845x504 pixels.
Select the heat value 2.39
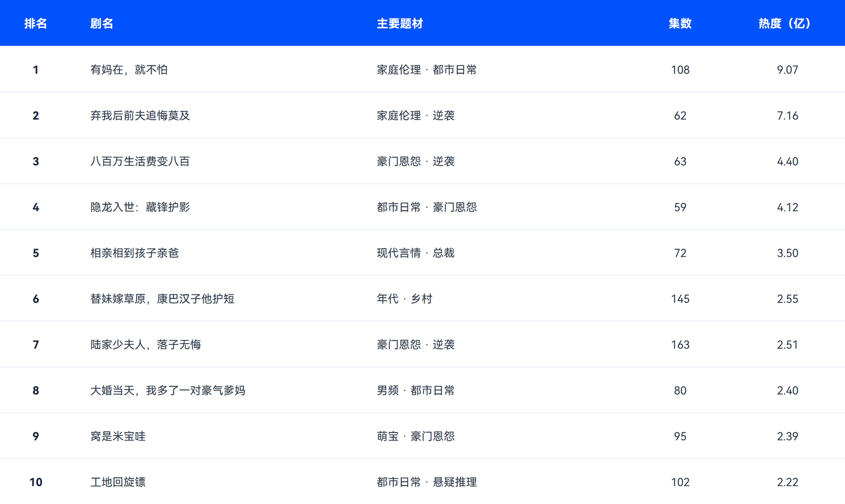(787, 436)
